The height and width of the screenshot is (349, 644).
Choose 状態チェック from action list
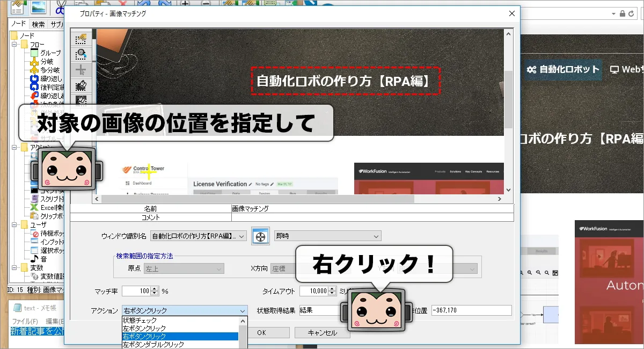180,320
